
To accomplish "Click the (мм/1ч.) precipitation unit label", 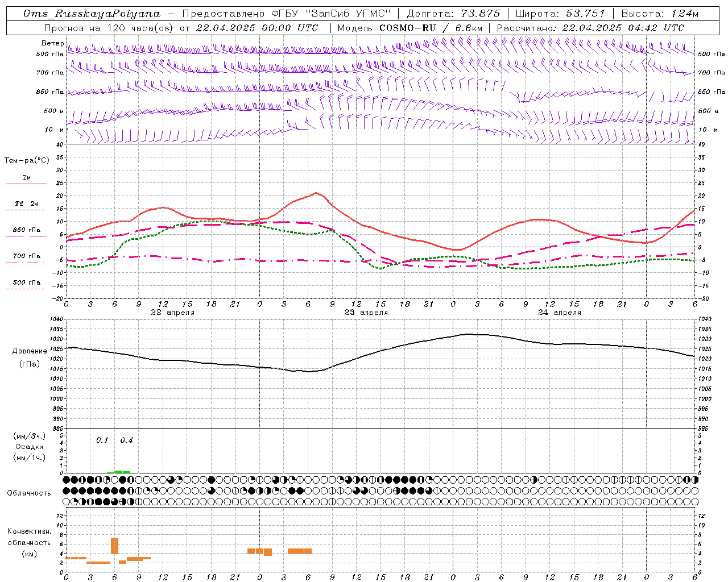I will pyautogui.click(x=29, y=458).
